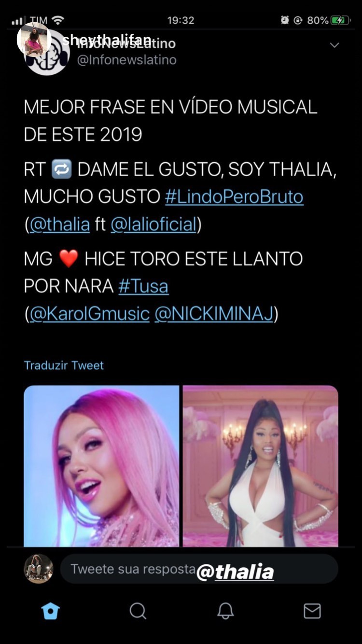The image size is (362, 644).
Task: Open the Notifications bell tab
Action: (x=225, y=611)
